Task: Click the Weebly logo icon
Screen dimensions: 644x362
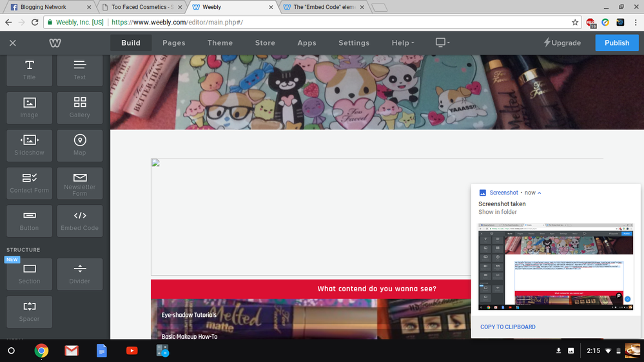Action: (x=55, y=43)
